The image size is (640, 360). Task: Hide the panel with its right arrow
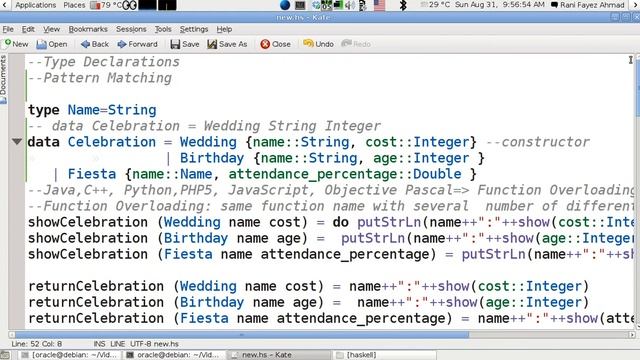click(x=635, y=5)
